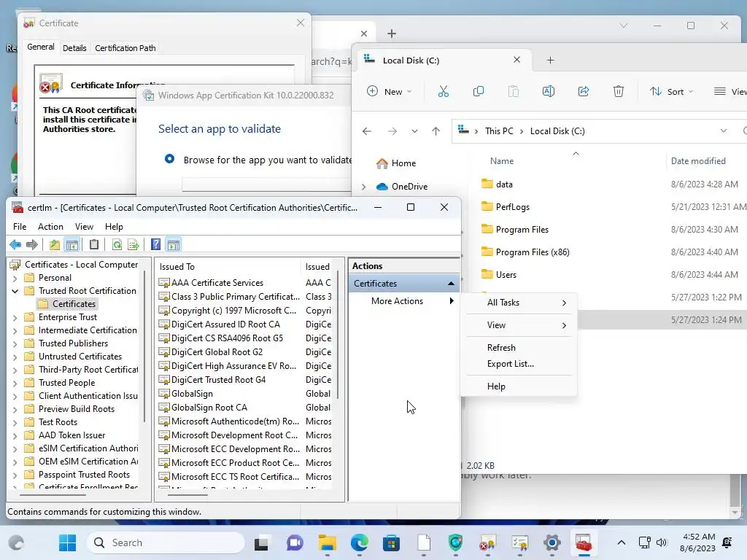Screen dimensions: 747x560
Task: Open the New dropdown in File Explorer
Action: click(x=390, y=91)
